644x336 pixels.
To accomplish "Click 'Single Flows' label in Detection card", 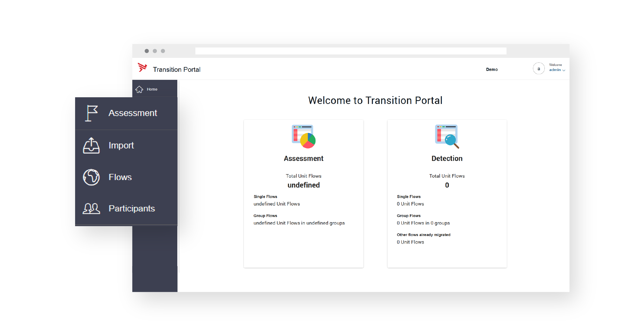I will pyautogui.click(x=409, y=197).
